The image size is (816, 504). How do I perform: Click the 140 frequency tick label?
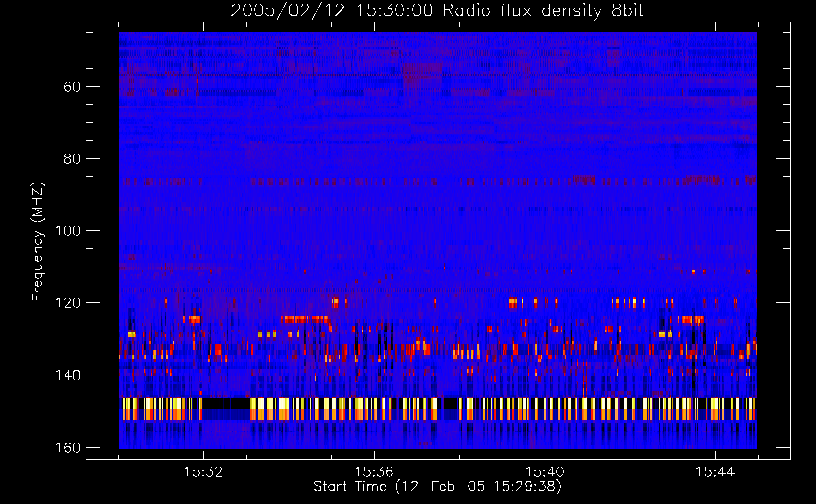point(68,375)
